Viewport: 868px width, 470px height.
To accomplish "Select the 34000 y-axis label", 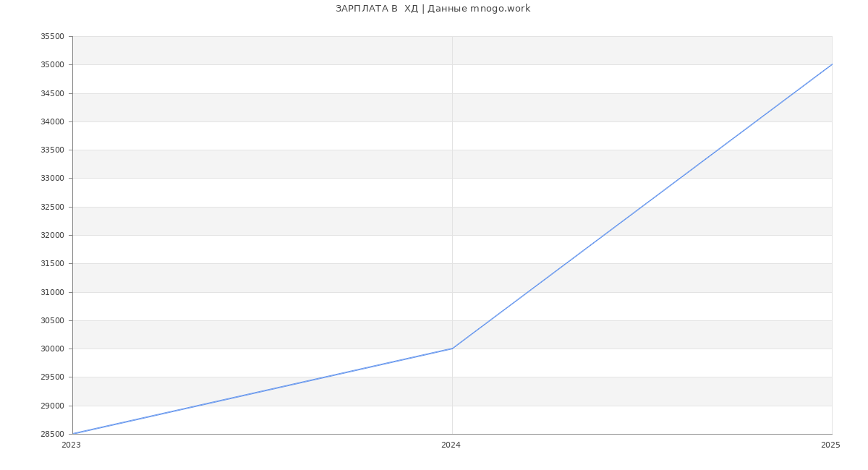I will pyautogui.click(x=52, y=121).
